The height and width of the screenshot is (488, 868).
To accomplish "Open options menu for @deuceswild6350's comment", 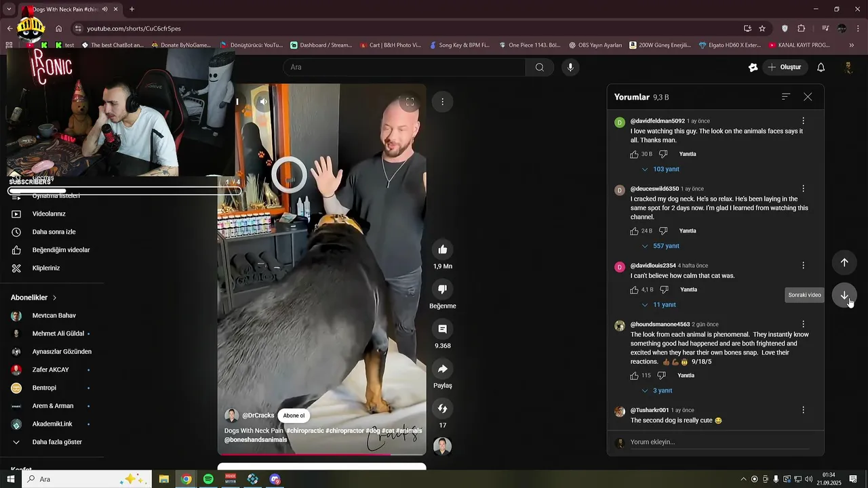I will [803, 188].
